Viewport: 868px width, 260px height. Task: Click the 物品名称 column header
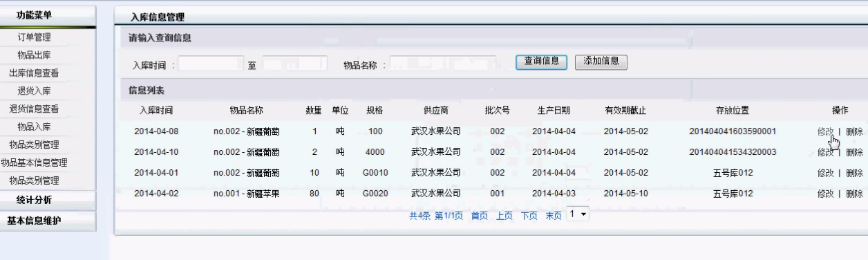pyautogui.click(x=247, y=111)
